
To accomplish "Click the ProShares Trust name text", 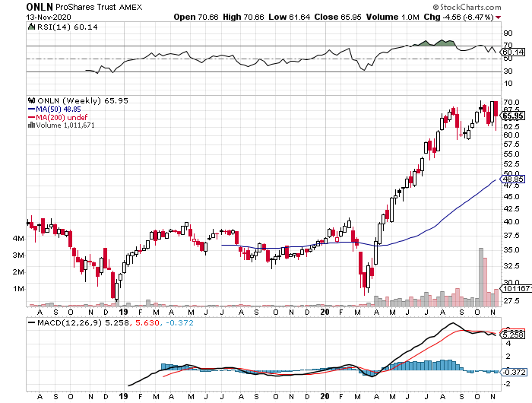I will coord(85,7).
